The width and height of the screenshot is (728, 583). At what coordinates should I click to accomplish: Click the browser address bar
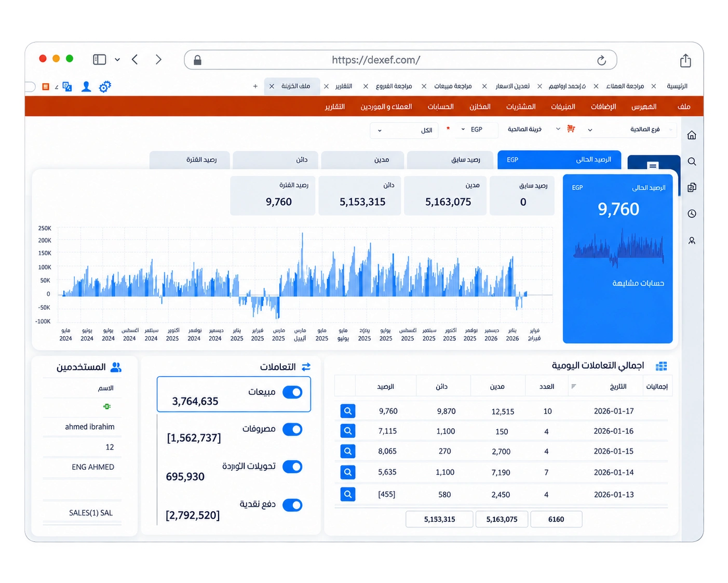click(400, 60)
